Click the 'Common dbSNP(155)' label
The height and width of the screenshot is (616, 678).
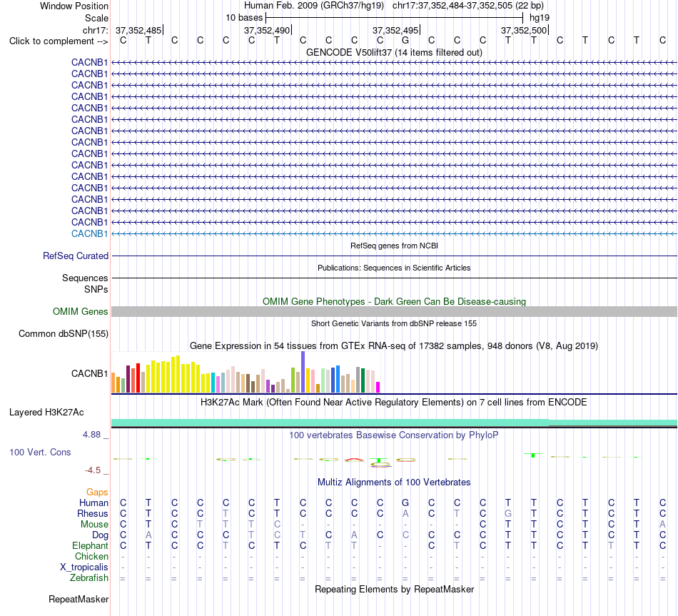coord(64,333)
